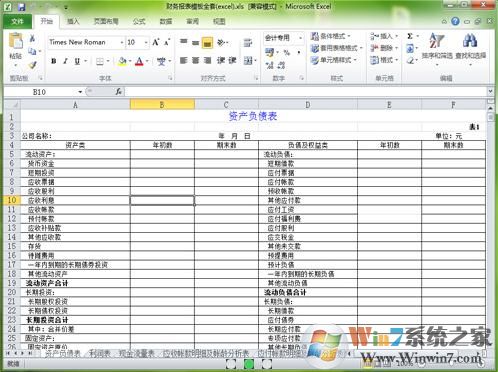The height and width of the screenshot is (372, 498).
Task: Click the Copy icon in clipboard group
Action: point(32,51)
